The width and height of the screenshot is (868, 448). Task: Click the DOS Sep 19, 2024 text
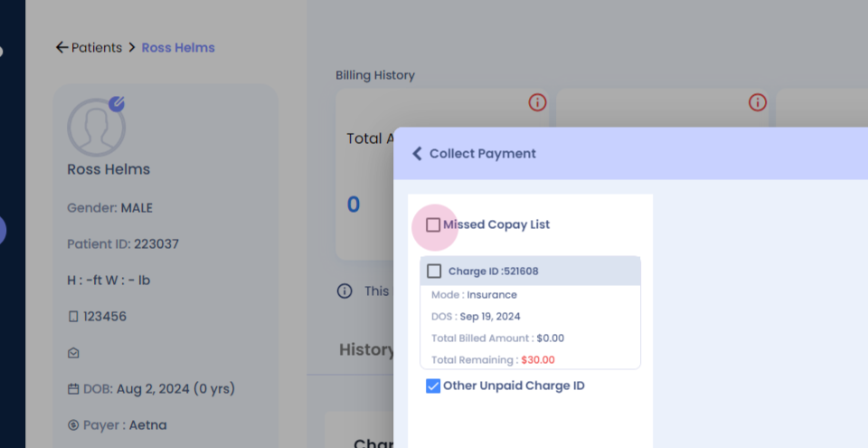476,317
